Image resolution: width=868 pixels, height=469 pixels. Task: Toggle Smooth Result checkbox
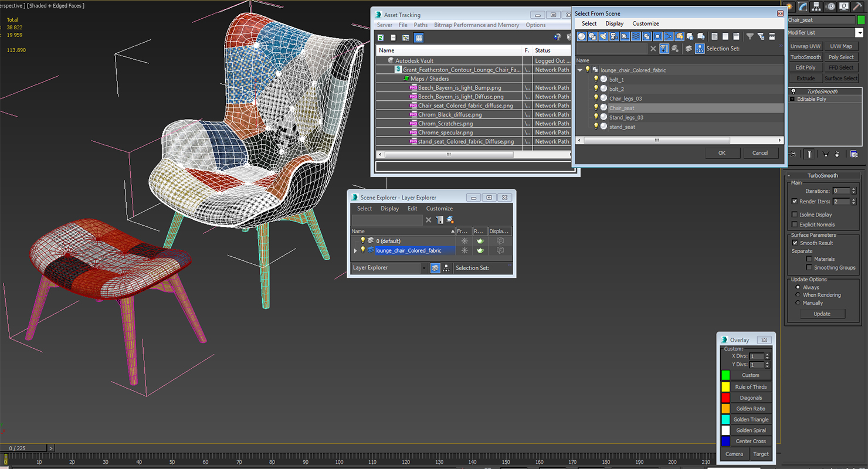coord(795,243)
